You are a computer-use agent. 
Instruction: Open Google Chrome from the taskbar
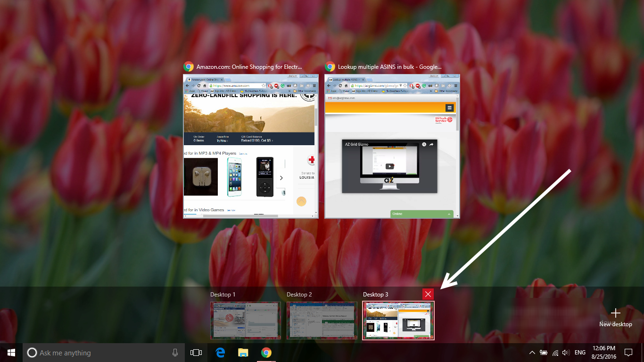(266, 353)
